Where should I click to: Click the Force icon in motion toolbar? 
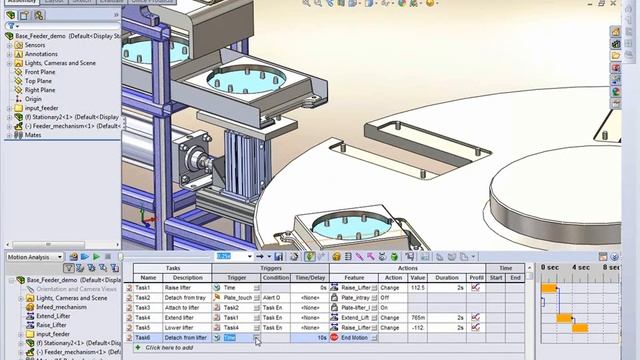coord(371,257)
